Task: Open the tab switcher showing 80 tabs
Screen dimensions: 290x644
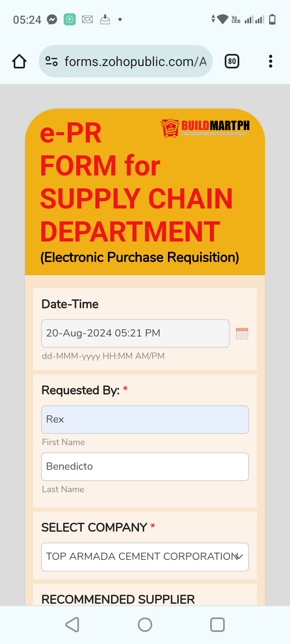Action: tap(232, 62)
